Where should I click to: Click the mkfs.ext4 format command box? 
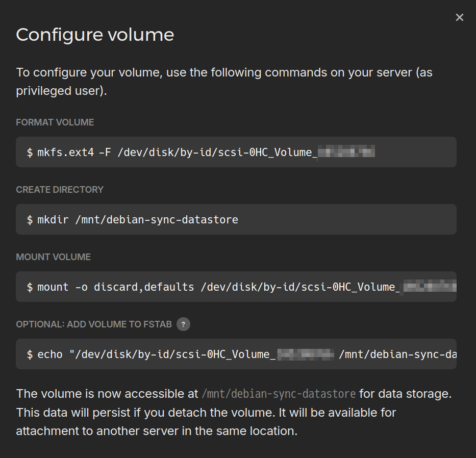coord(236,152)
